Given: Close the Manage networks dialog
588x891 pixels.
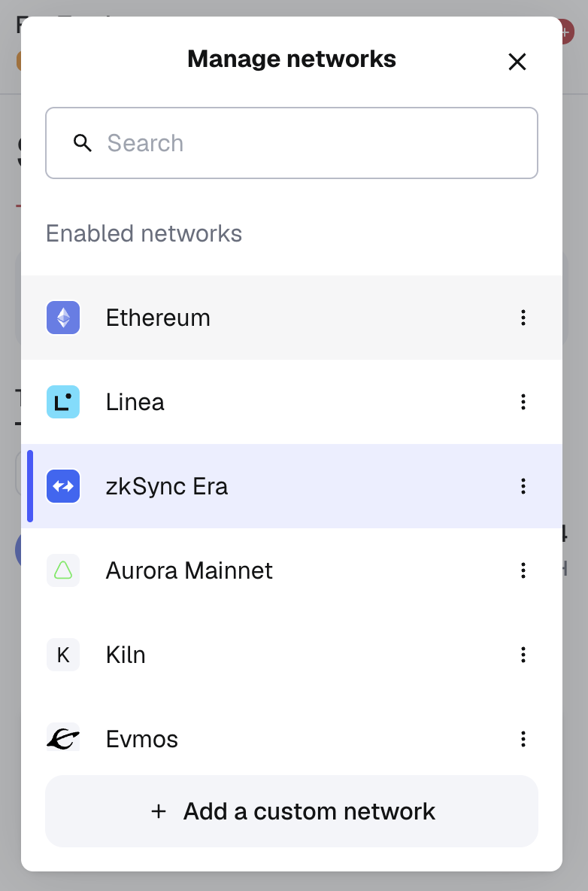Looking at the screenshot, I should 517,62.
